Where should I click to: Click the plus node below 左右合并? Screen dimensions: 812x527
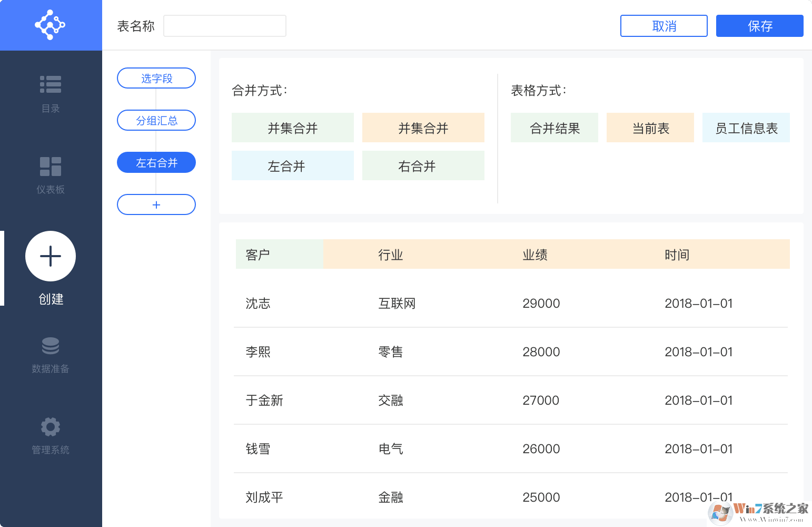point(156,204)
